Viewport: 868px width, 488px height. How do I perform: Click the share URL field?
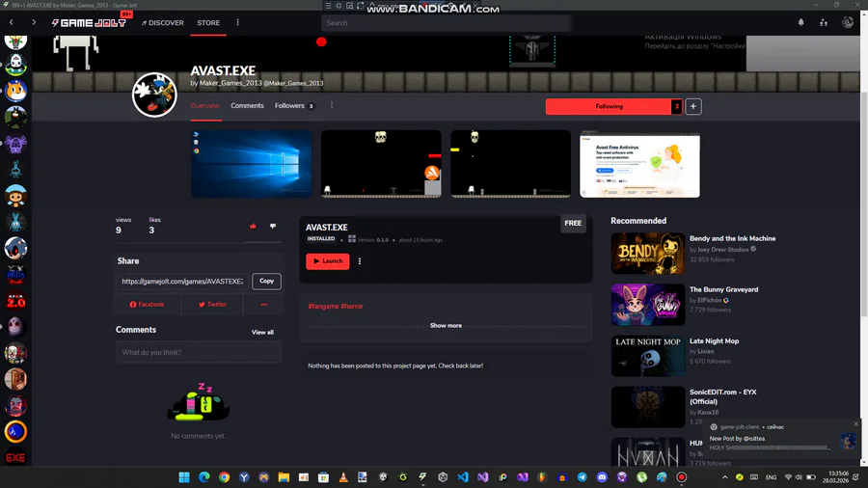click(x=182, y=281)
